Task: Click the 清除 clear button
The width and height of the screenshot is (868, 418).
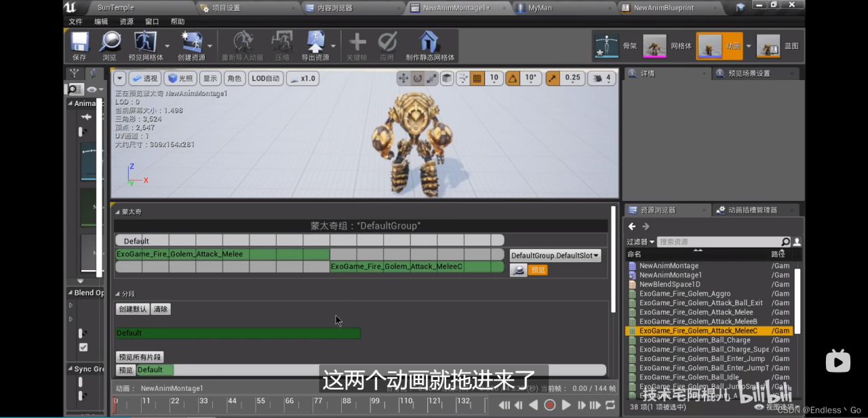Action: coord(161,309)
